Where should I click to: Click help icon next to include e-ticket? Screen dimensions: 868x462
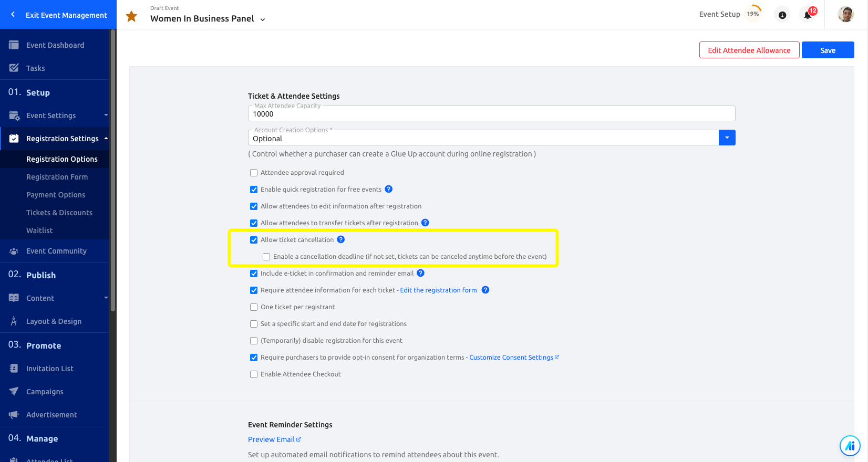[x=421, y=273]
